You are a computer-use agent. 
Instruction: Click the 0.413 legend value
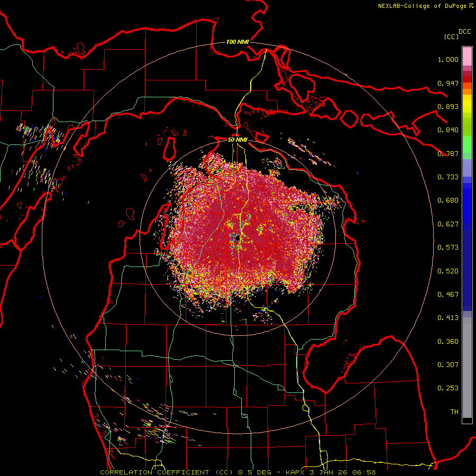448,318
